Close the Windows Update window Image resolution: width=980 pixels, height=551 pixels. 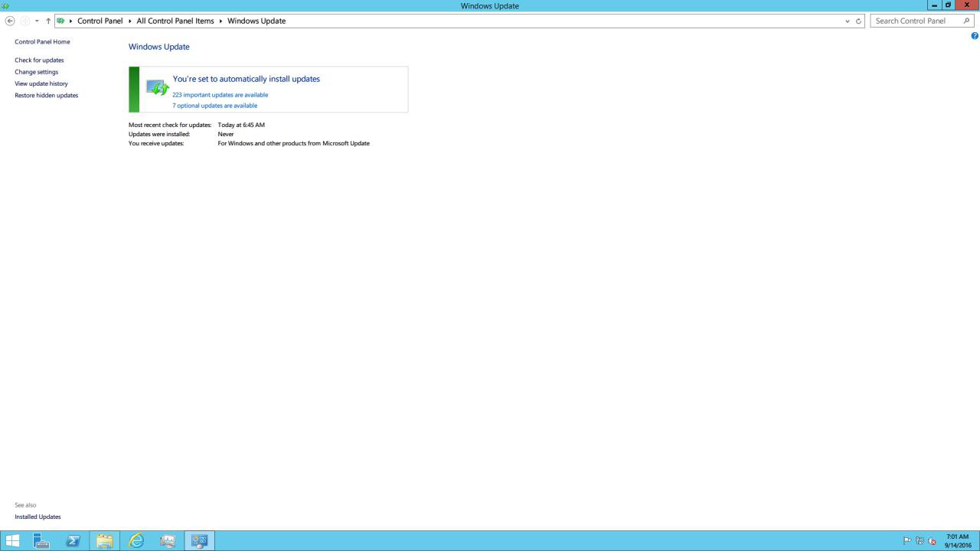tap(967, 5)
